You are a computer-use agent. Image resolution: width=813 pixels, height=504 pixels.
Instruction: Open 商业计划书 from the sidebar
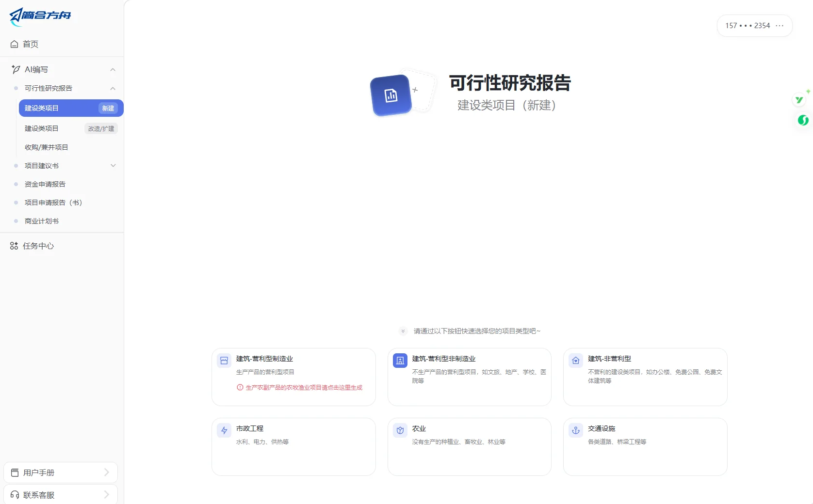click(41, 220)
